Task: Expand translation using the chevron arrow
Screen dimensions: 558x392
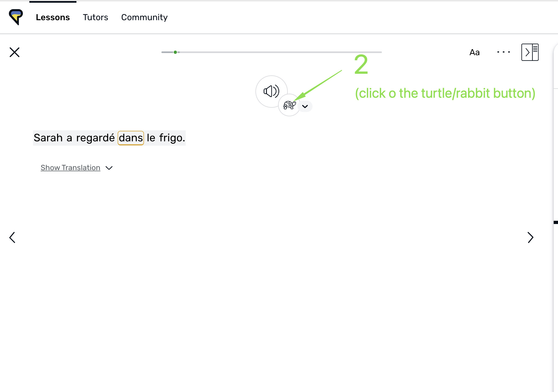Action: click(x=109, y=168)
